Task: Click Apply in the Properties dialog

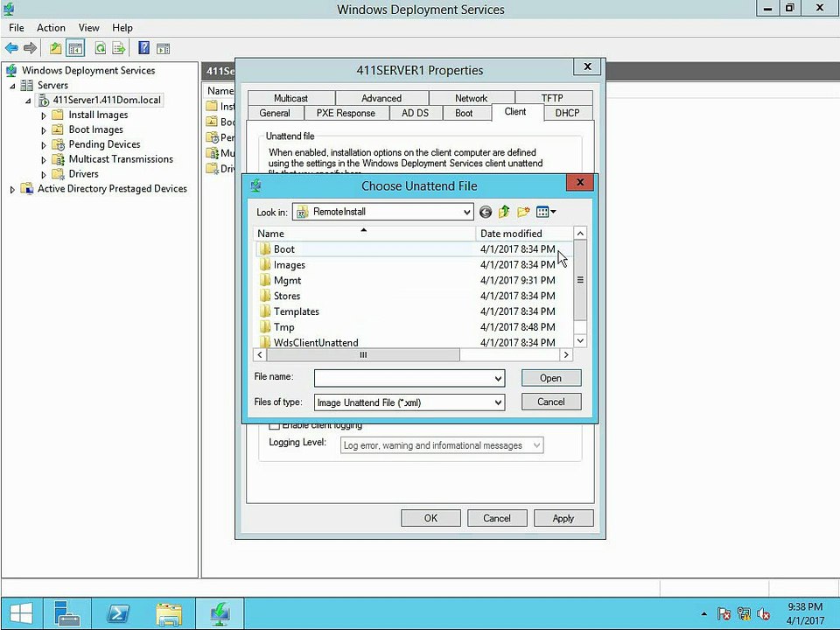Action: coord(563,518)
